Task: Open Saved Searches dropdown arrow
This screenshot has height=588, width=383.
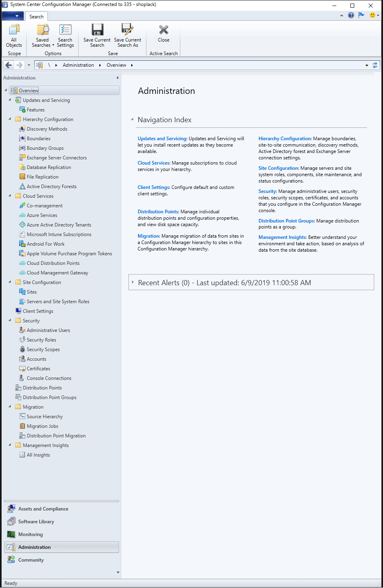Action: tap(53, 45)
